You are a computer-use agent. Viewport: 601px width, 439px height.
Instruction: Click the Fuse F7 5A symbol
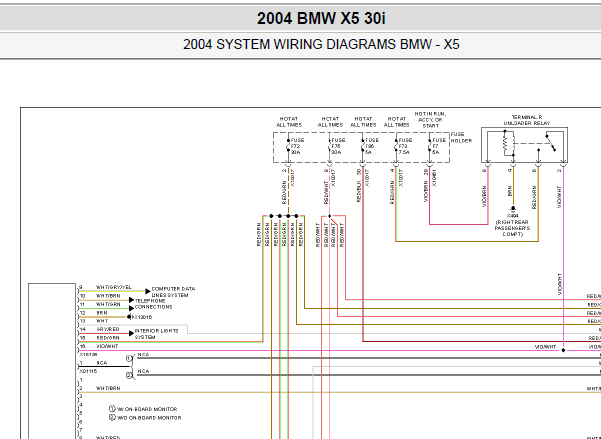click(x=429, y=146)
